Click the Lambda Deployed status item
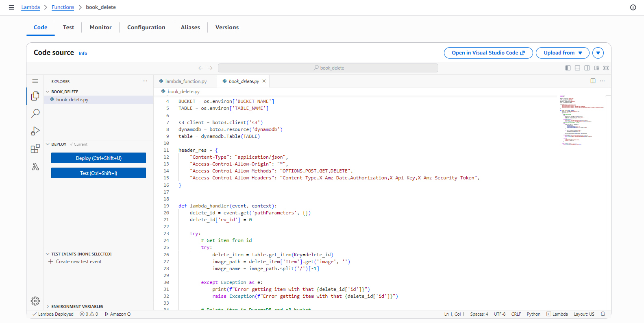The height and width of the screenshot is (323, 644). [53, 314]
